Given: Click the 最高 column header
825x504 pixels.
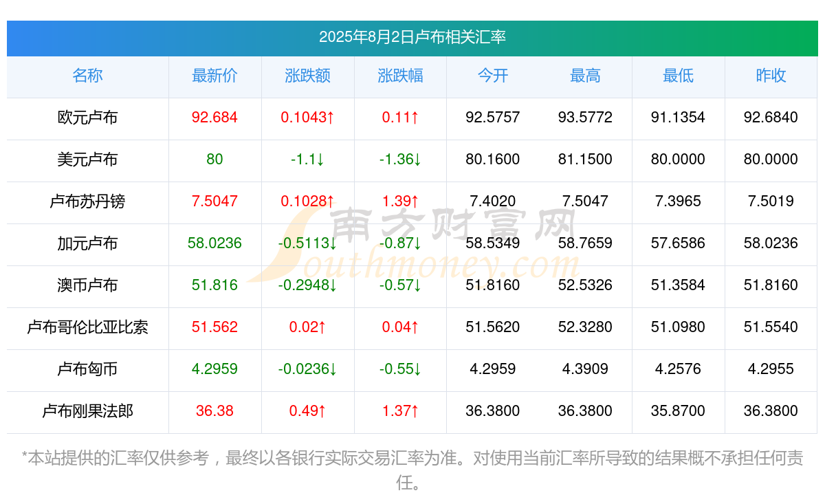Looking at the screenshot, I should click(x=585, y=76).
